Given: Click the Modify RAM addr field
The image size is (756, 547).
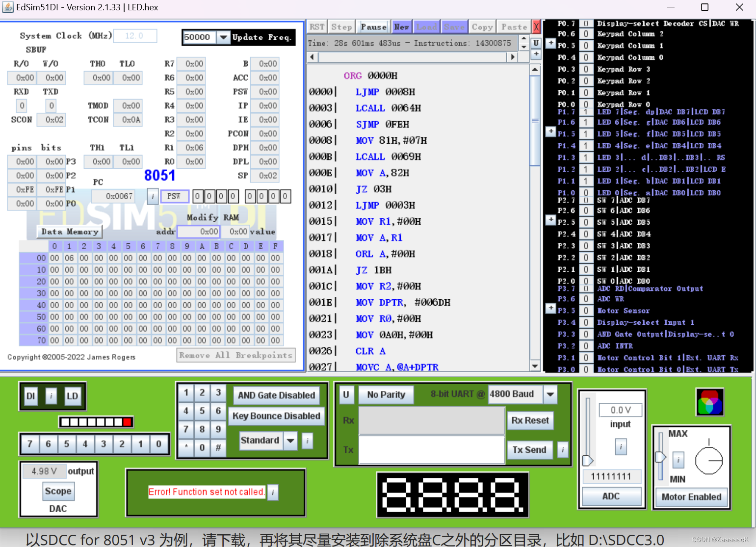Looking at the screenshot, I should [x=199, y=232].
